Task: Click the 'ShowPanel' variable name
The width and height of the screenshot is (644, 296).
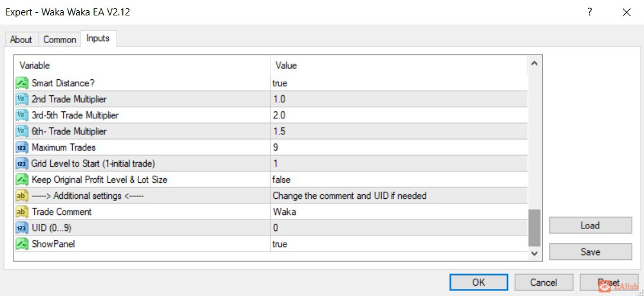Action: 53,244
